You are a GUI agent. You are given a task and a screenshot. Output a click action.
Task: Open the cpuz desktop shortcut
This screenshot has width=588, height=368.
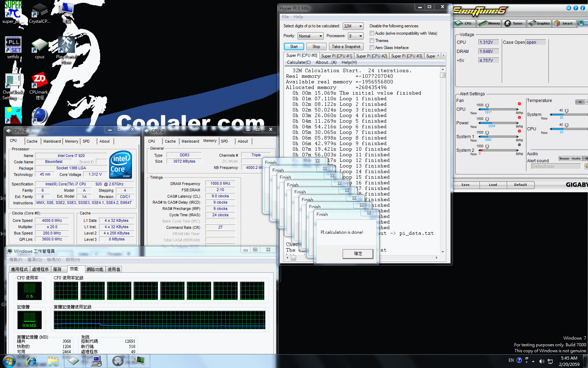tap(40, 48)
